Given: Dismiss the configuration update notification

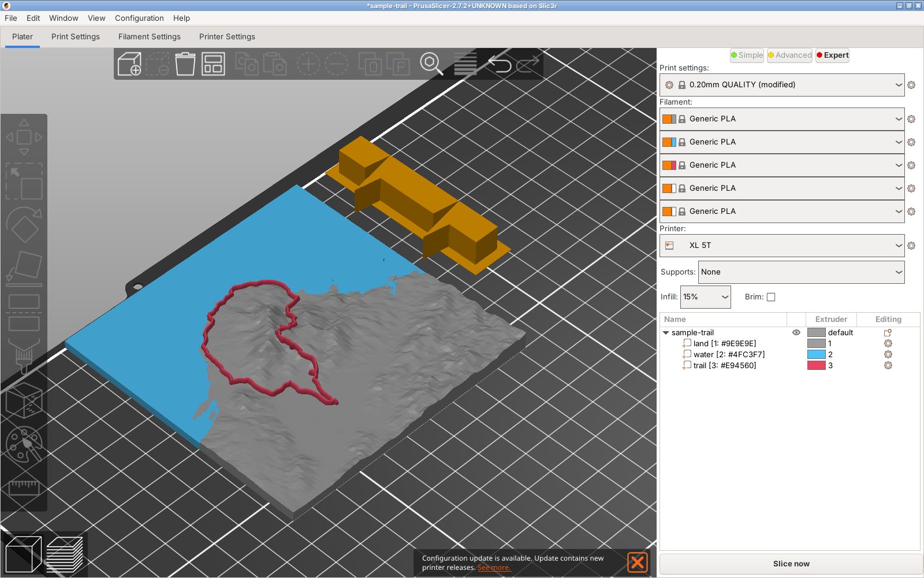Looking at the screenshot, I should coord(638,562).
